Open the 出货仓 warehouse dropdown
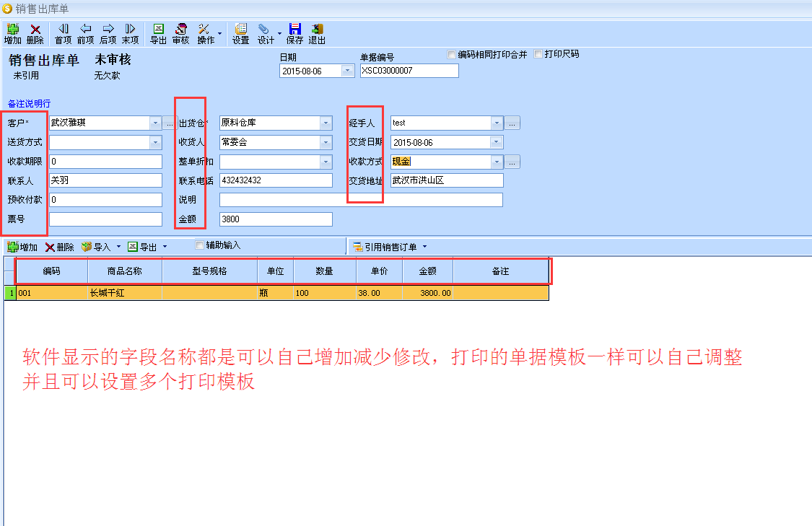 tap(326, 123)
